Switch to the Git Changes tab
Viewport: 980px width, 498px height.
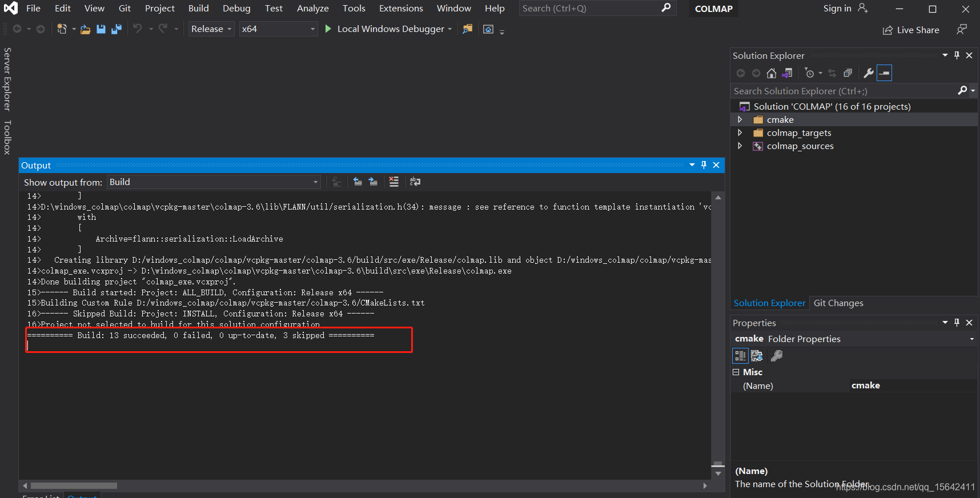(838, 303)
